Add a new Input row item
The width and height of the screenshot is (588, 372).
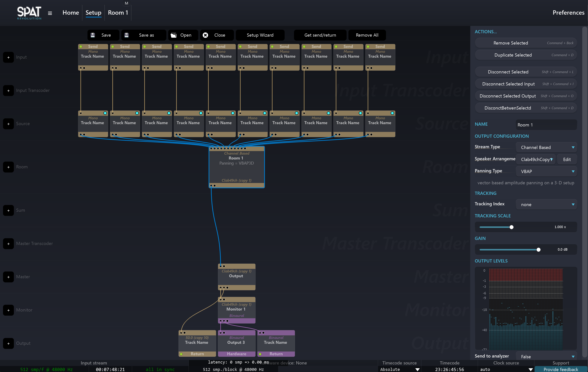(8, 57)
